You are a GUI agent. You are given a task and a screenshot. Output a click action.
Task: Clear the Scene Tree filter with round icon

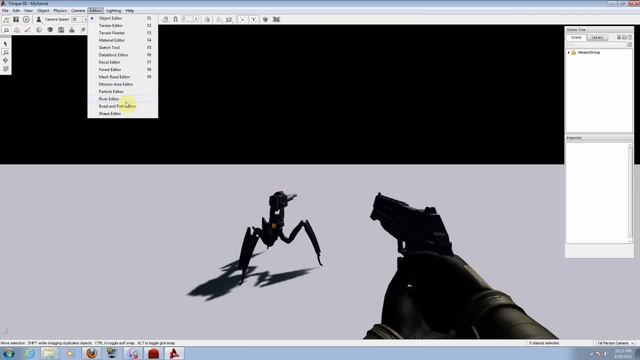point(629,45)
